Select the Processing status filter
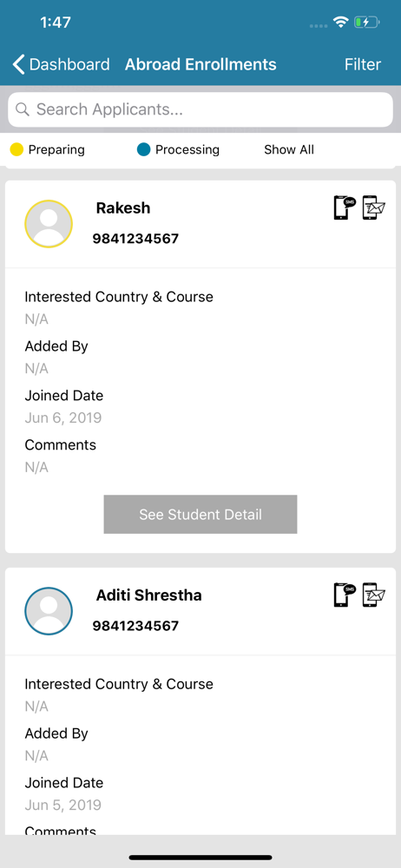The image size is (401, 868). coord(178,149)
